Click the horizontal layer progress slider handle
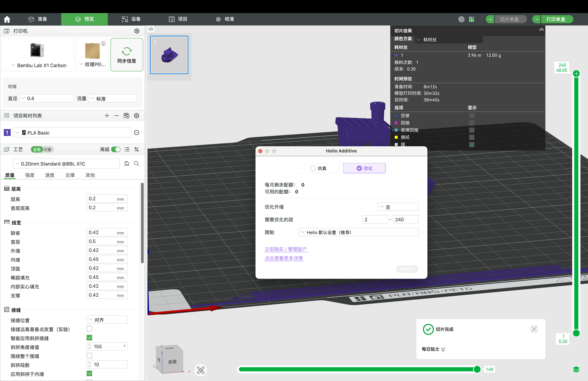588x381 pixels. coord(477,369)
